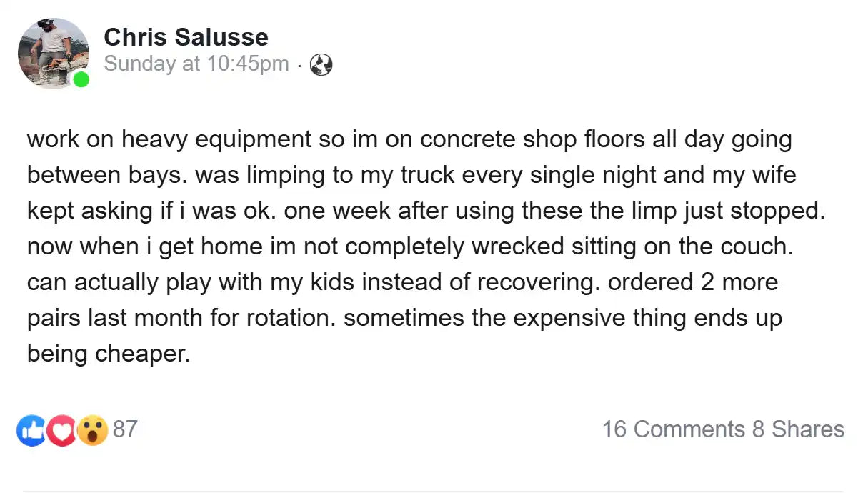This screenshot has height=493, width=868.
Task: Open the Chris Salusse profile name link
Action: [186, 37]
